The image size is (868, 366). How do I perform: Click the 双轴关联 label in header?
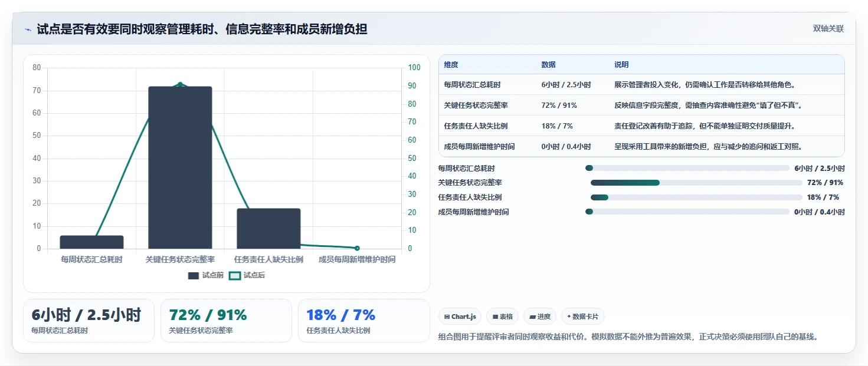click(828, 29)
